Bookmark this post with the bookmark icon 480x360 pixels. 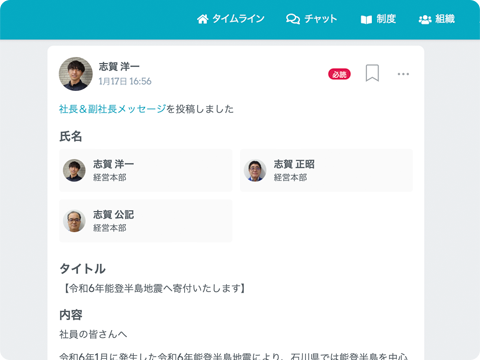point(372,73)
